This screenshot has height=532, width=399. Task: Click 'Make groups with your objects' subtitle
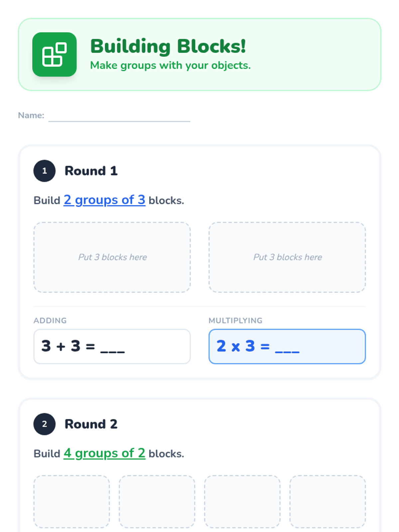[170, 66]
